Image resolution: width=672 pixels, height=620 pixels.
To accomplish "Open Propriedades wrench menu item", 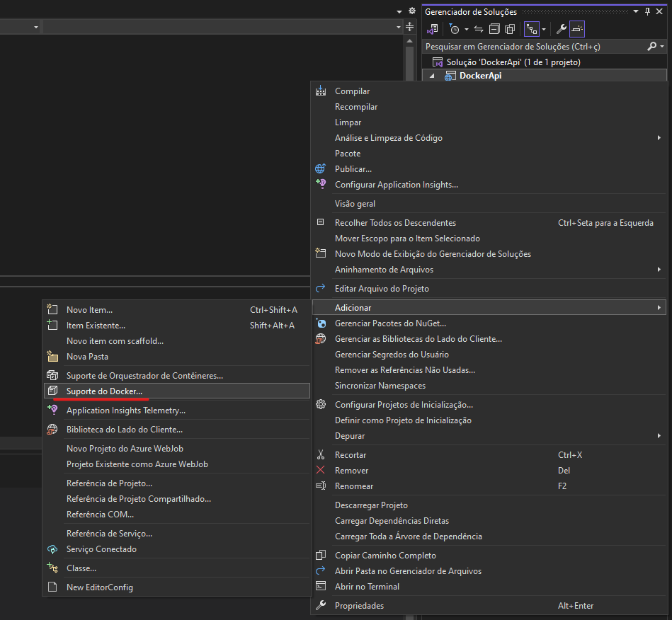I will (x=489, y=606).
